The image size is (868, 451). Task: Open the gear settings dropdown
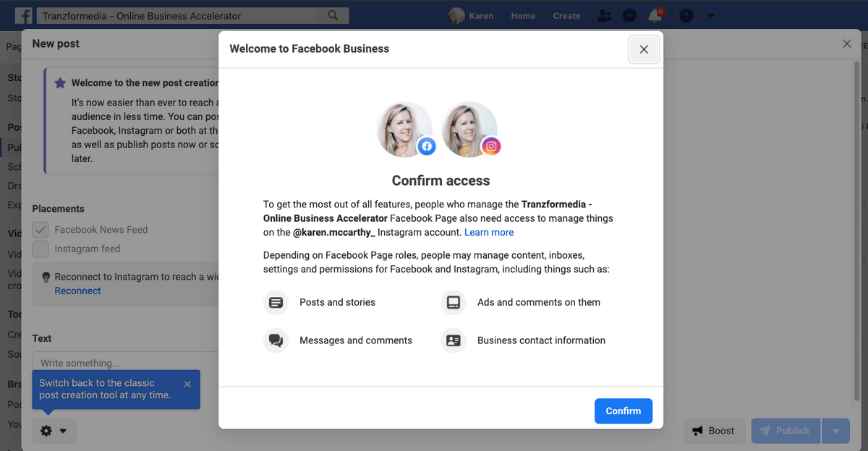[54, 431]
